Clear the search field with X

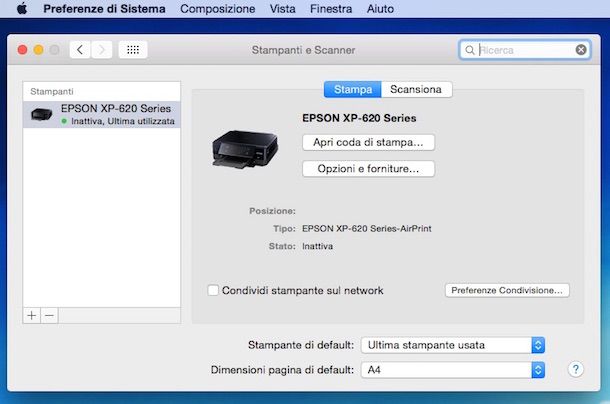pos(581,50)
